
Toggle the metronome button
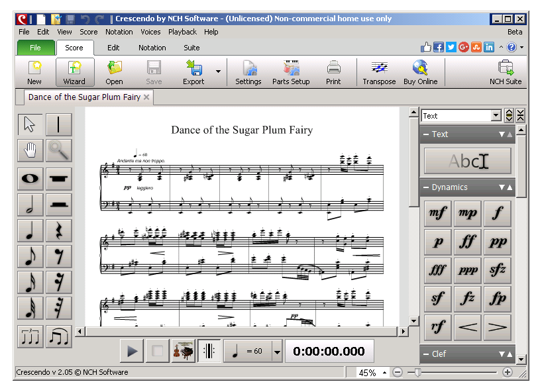209,351
